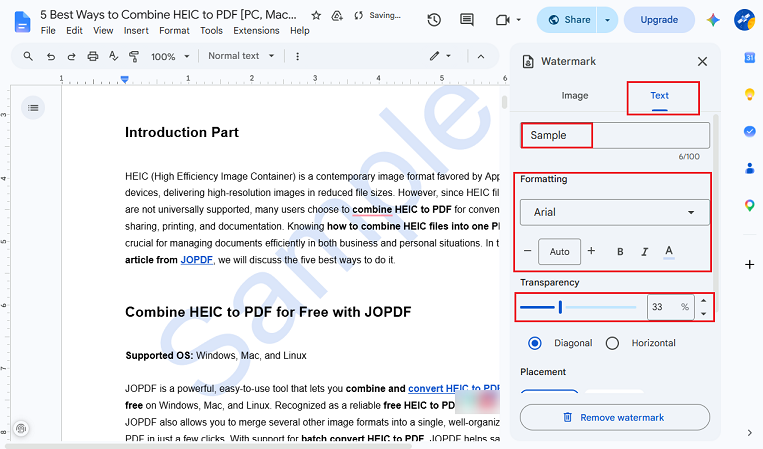
Task: Switch to the Image watermark tab
Action: click(575, 96)
